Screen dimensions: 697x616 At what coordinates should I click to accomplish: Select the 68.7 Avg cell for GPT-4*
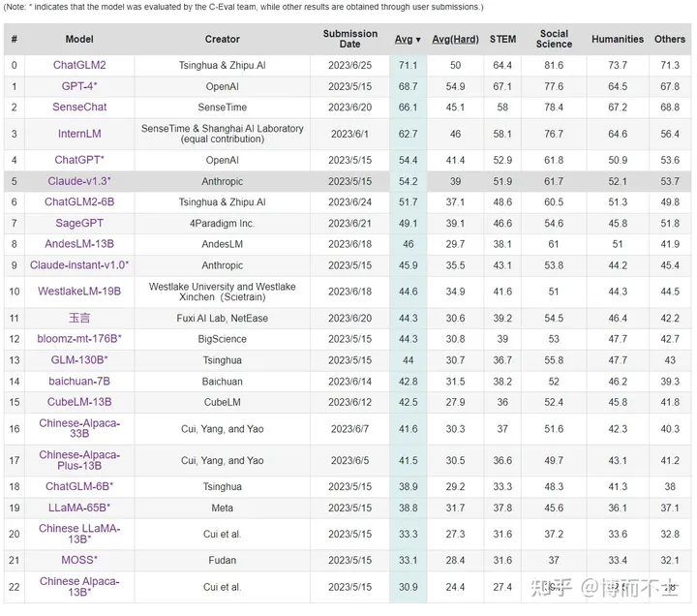click(x=409, y=86)
